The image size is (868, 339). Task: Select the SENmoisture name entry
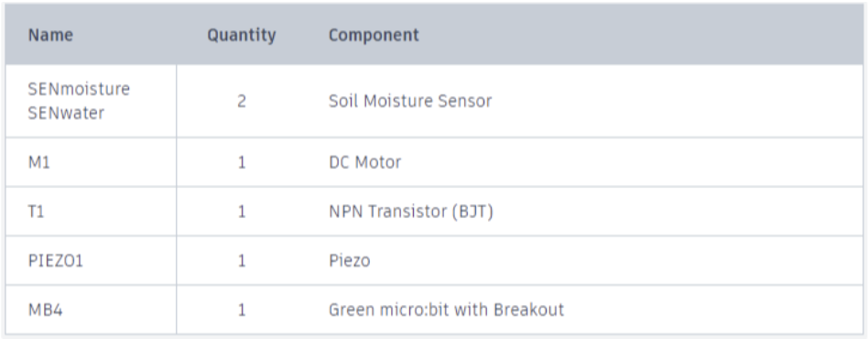pyautogui.click(x=79, y=89)
